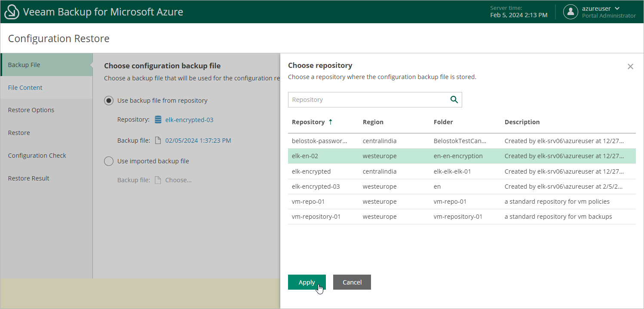The height and width of the screenshot is (309, 644).
Task: Open the elk-encrypted-03 repository link
Action: coord(189,120)
